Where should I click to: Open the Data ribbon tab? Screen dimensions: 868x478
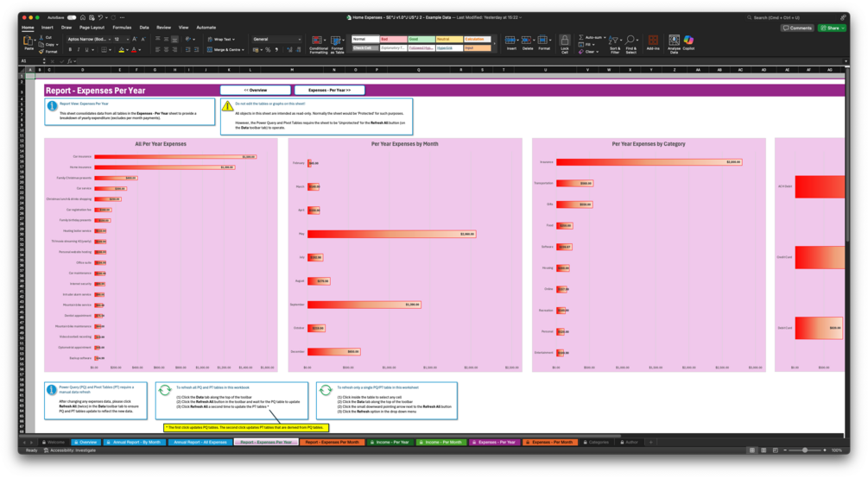pos(144,27)
